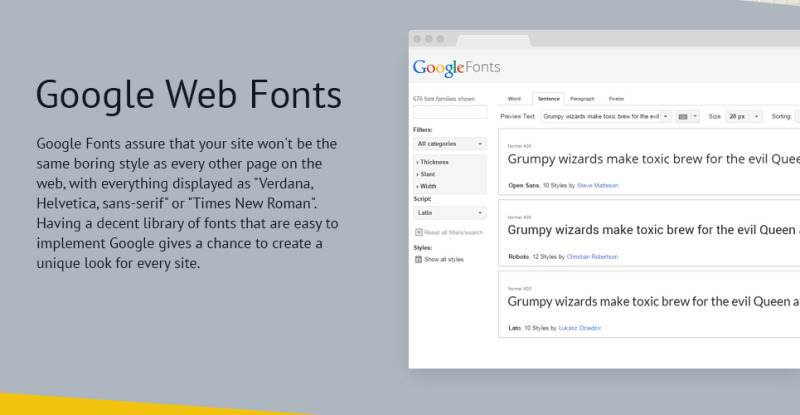The width and height of the screenshot is (800, 415).
Task: Open Łukasz Dziedzic designer link
Action: point(580,328)
